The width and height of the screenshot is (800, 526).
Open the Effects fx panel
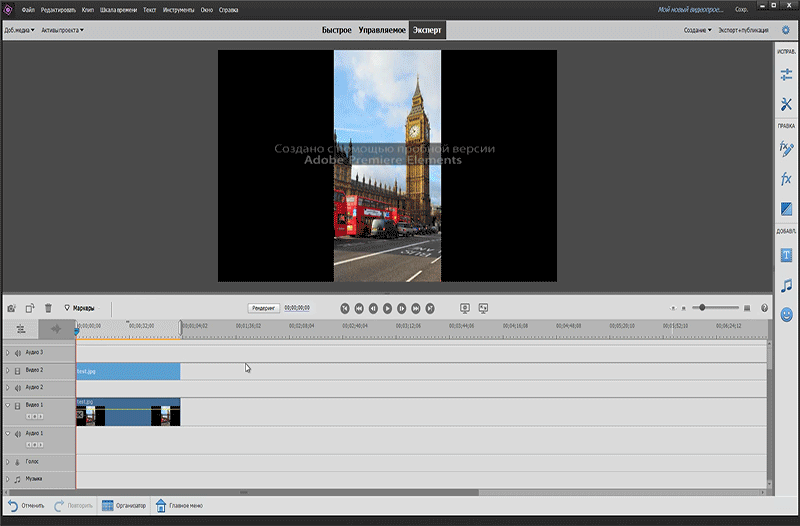pos(786,178)
